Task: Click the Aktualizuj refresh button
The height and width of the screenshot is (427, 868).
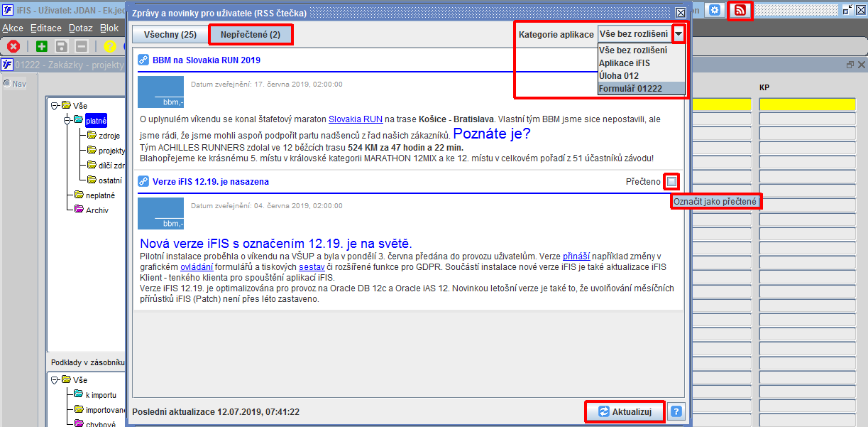Action: (x=625, y=411)
